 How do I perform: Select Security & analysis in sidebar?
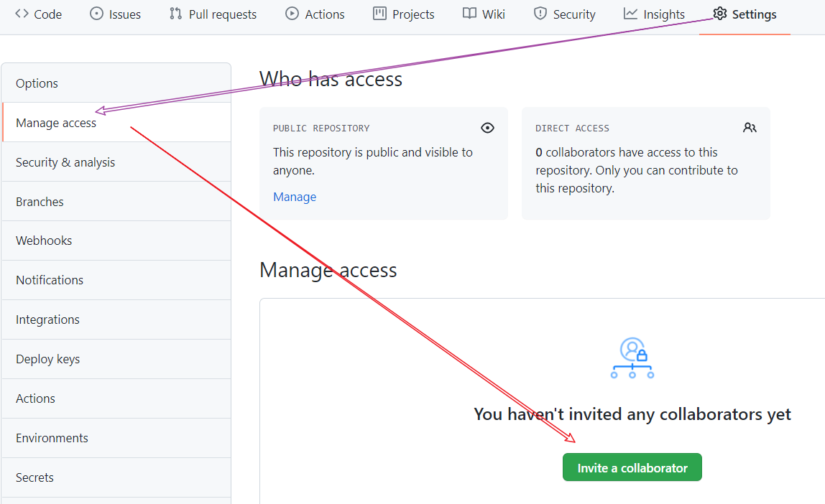coord(65,162)
